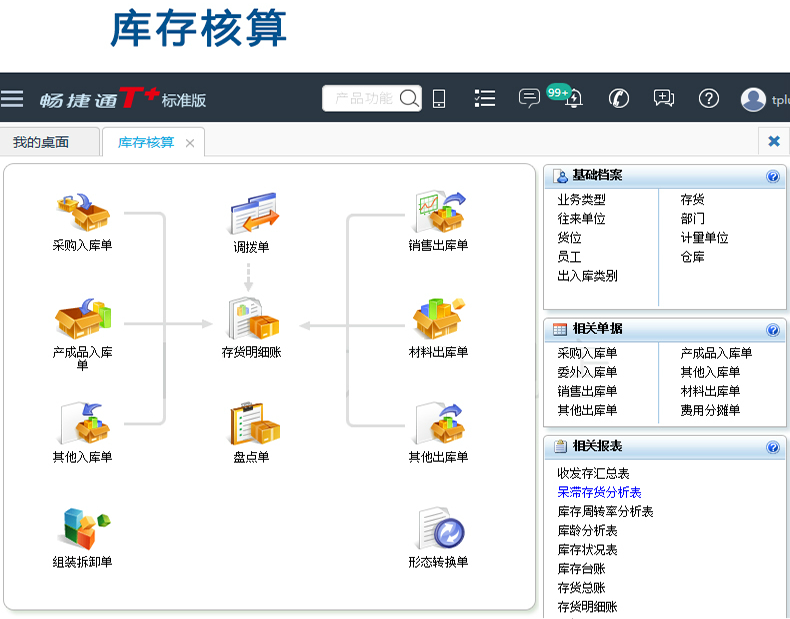Open 往来单位 in 基础档案

[581, 219]
